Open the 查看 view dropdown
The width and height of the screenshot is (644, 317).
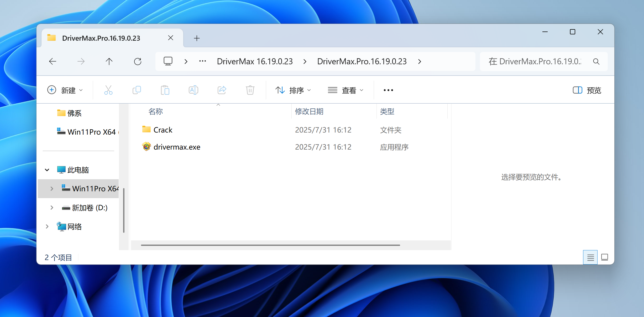(345, 90)
